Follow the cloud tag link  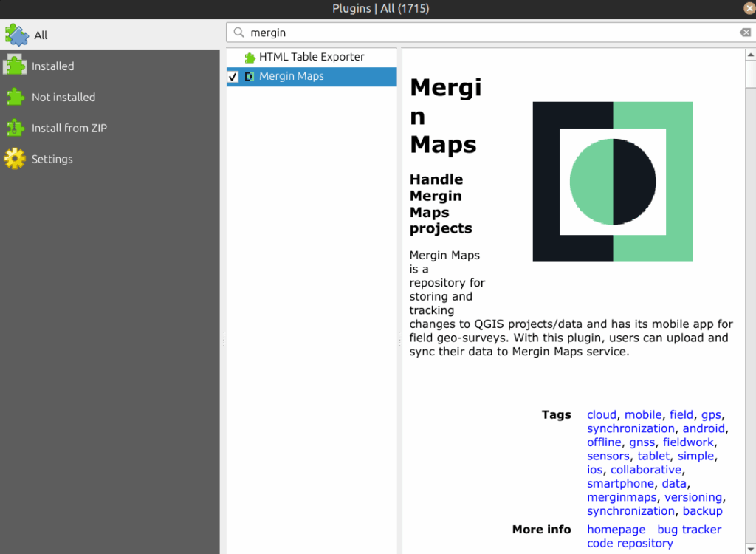pyautogui.click(x=601, y=414)
